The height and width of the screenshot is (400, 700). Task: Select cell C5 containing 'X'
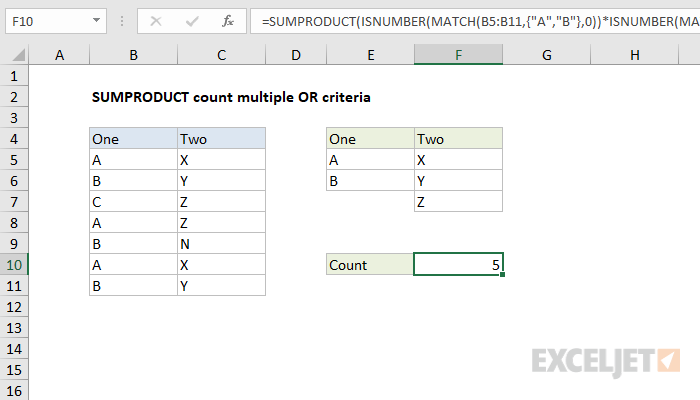click(x=221, y=160)
